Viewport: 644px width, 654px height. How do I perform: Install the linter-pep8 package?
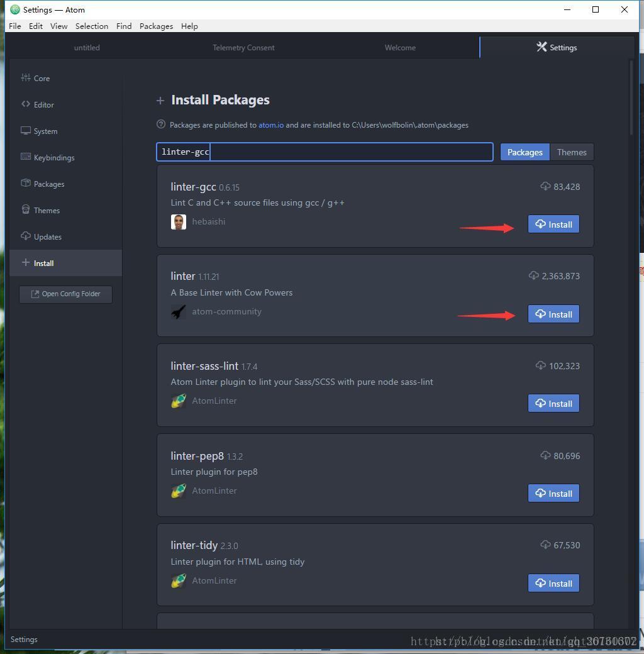point(553,494)
